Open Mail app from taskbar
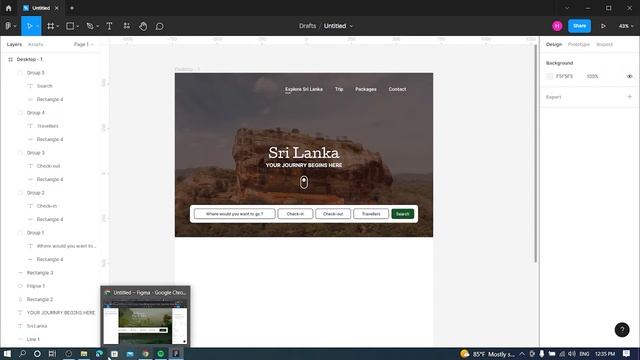The height and width of the screenshot is (360, 640). tap(130, 353)
